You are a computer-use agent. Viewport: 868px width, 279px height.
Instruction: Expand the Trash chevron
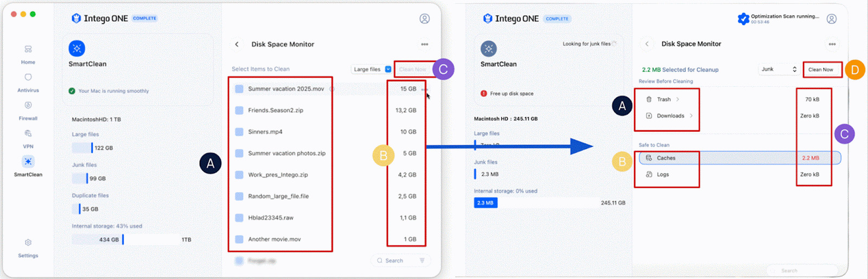[678, 99]
